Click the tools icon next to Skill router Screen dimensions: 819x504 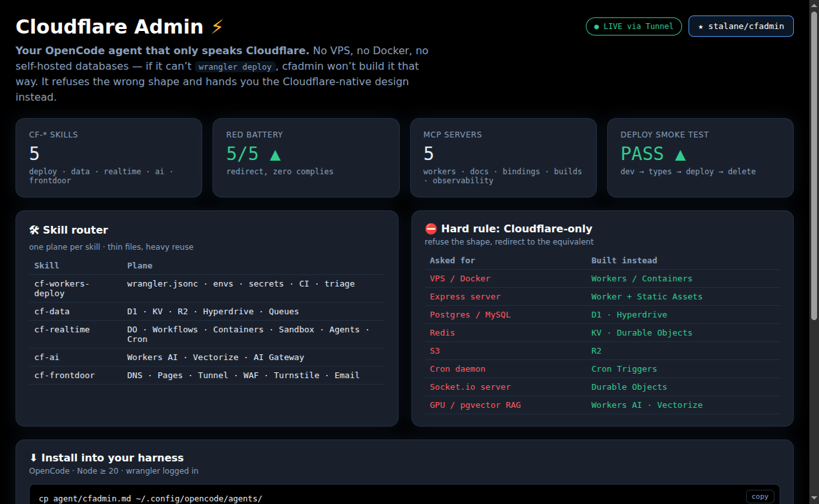click(x=34, y=230)
